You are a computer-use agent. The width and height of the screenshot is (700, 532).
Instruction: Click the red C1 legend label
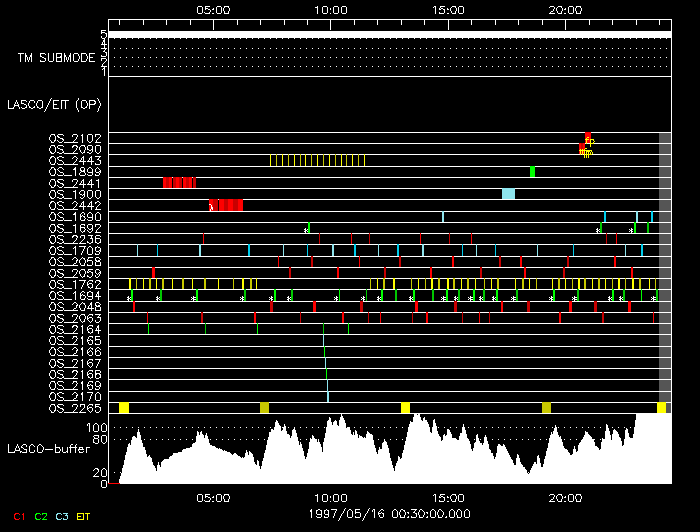(x=18, y=516)
